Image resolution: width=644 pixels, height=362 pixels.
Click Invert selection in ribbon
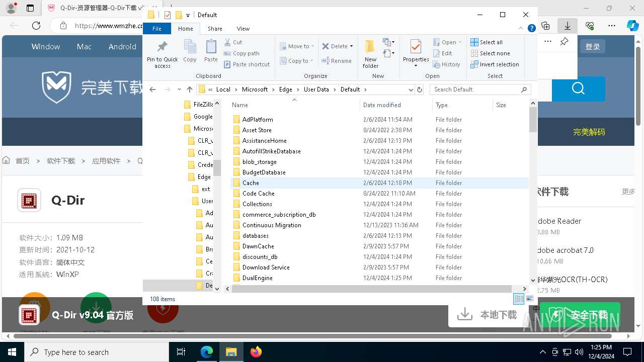(495, 64)
